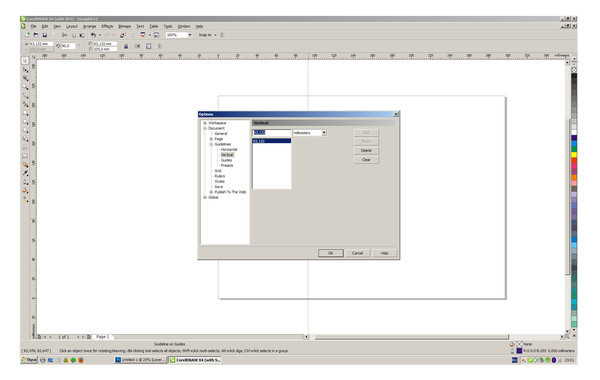Image resolution: width=600 pixels, height=380 pixels.
Task: Select the Zoom tool in the toolbox
Action: click(x=25, y=87)
